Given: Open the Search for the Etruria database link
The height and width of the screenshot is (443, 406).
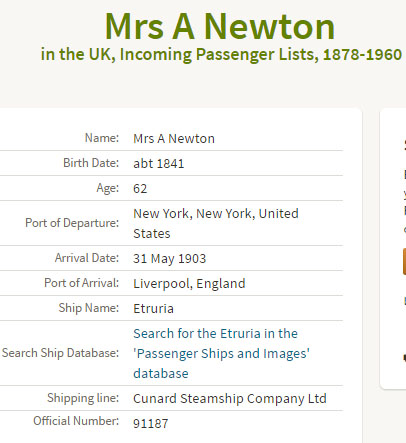Looking at the screenshot, I should pos(221,353).
